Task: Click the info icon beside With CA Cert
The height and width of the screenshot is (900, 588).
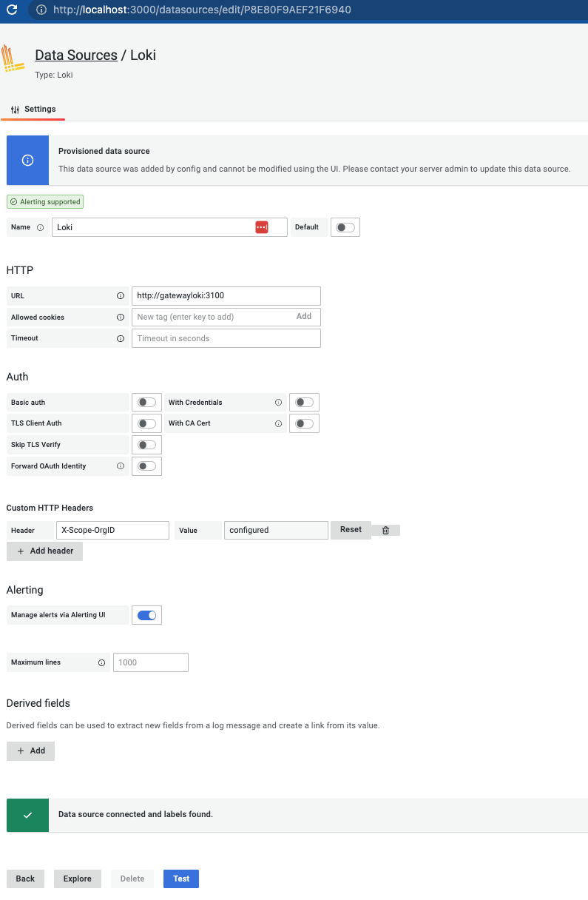Action: pyautogui.click(x=278, y=423)
